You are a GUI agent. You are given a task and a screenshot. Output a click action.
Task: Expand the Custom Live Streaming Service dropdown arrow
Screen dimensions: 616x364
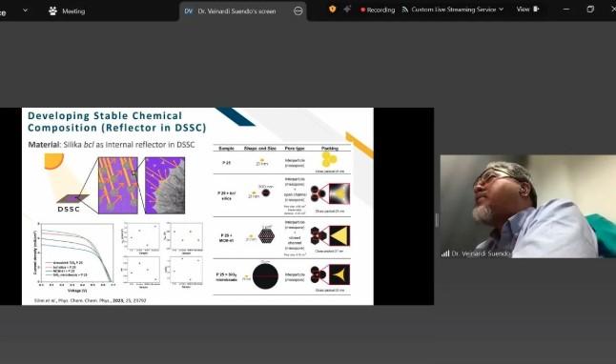(x=501, y=9)
